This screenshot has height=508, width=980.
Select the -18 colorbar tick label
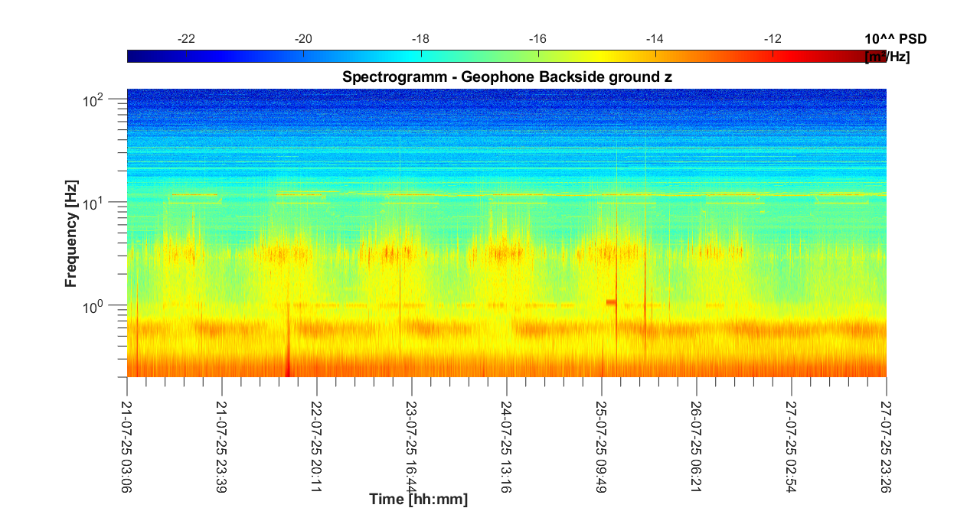(420, 39)
